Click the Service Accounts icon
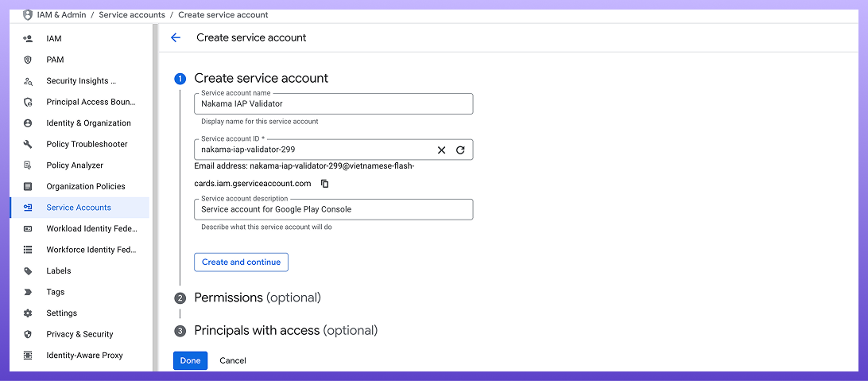This screenshot has width=868, height=381. pos(28,208)
